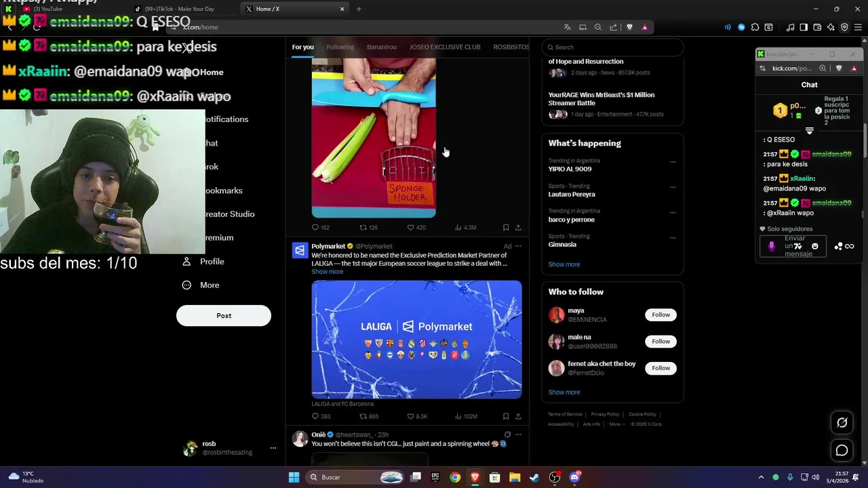This screenshot has width=868, height=488.
Task: Click the Post button
Action: click(x=224, y=315)
